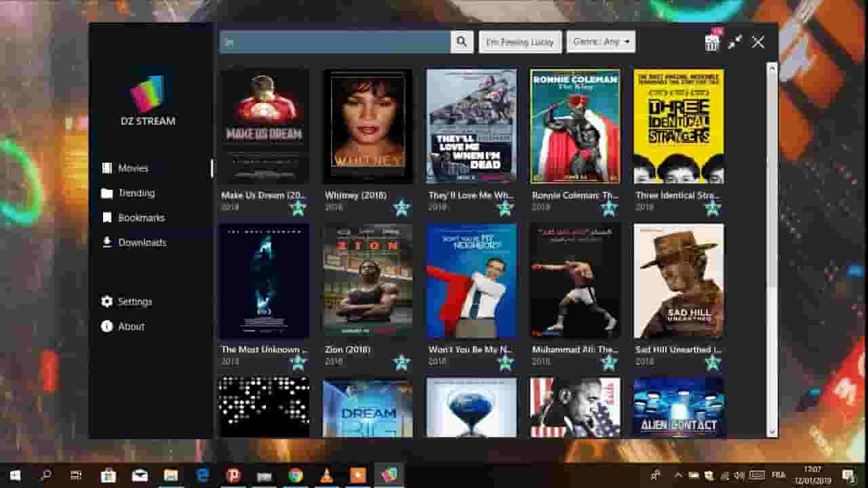Viewport: 868px width, 488px height.
Task: Open Won't You Be My Neighbor poster
Action: tap(471, 281)
